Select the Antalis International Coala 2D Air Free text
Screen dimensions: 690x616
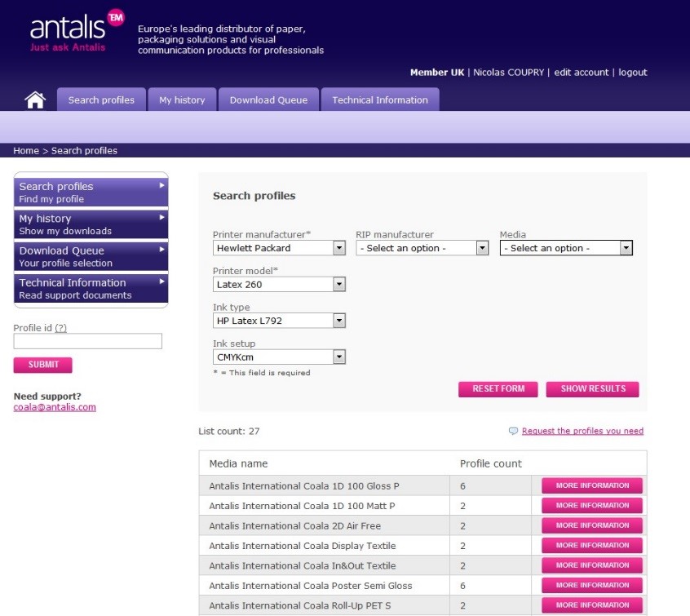(294, 525)
